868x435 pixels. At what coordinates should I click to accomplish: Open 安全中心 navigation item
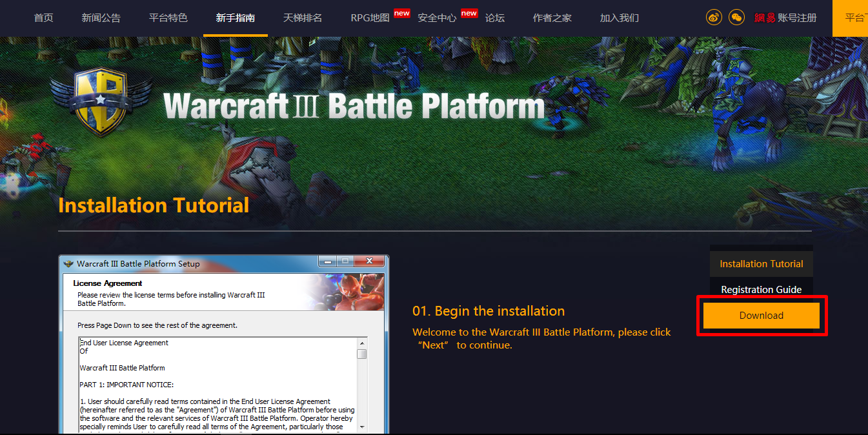click(x=437, y=17)
